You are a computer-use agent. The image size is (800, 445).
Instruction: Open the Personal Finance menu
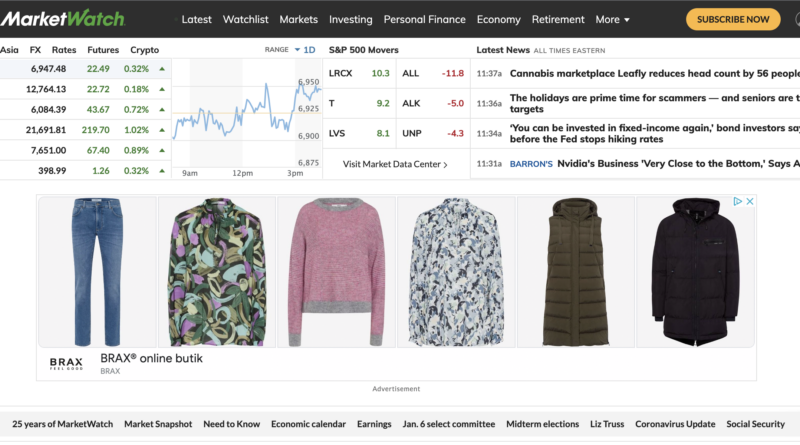(424, 19)
